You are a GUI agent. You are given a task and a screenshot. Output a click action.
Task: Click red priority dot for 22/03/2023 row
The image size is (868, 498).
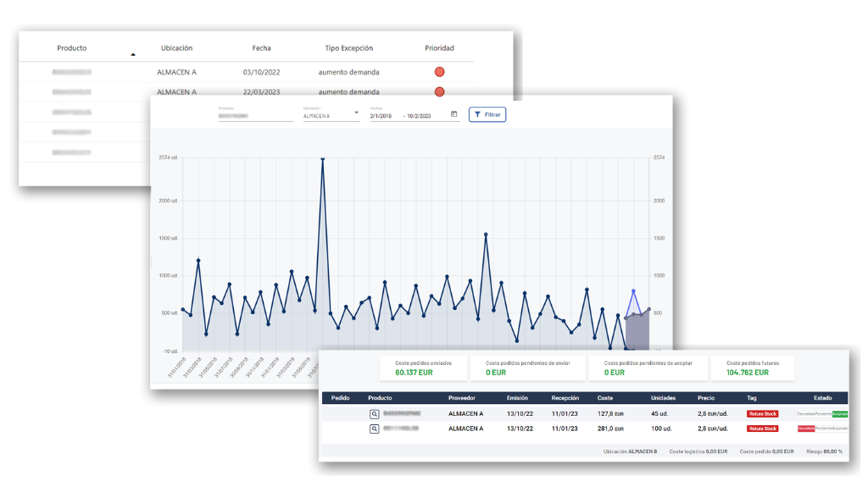point(439,91)
